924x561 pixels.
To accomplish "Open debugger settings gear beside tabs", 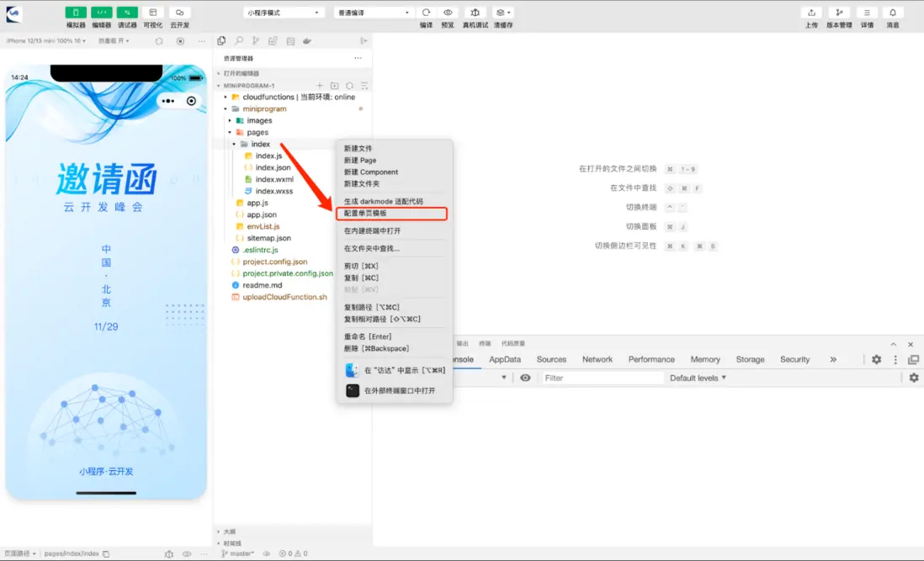I will pos(876,359).
